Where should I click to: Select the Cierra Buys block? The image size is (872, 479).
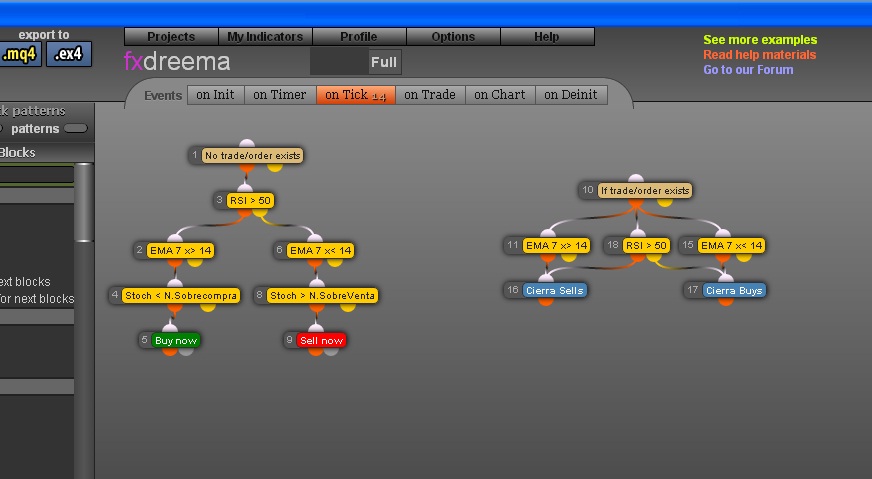pyautogui.click(x=733, y=290)
